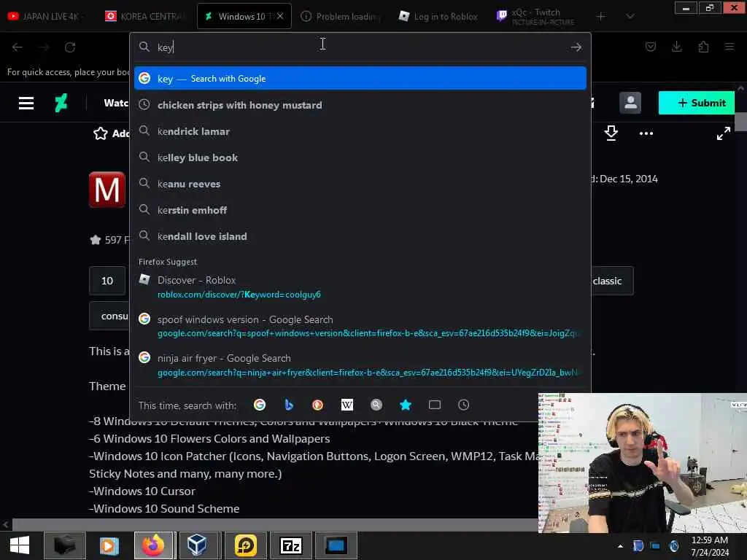
Task: Open DeviantArt user profile avatar
Action: [x=630, y=103]
